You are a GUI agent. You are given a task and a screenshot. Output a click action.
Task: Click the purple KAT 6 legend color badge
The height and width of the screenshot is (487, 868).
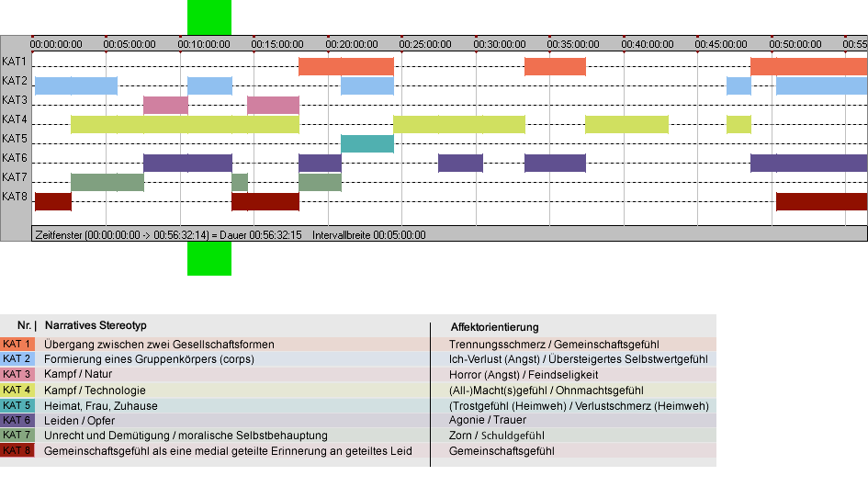(17, 421)
